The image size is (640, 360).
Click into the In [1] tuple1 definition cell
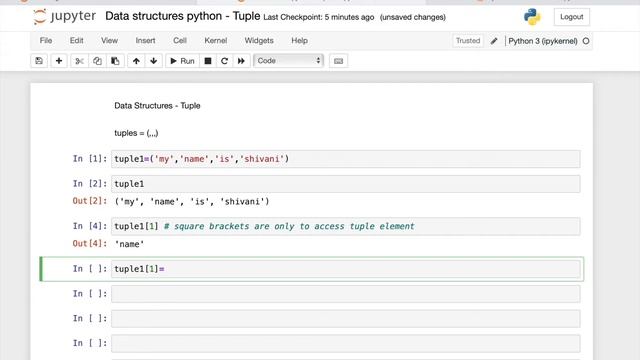345,159
